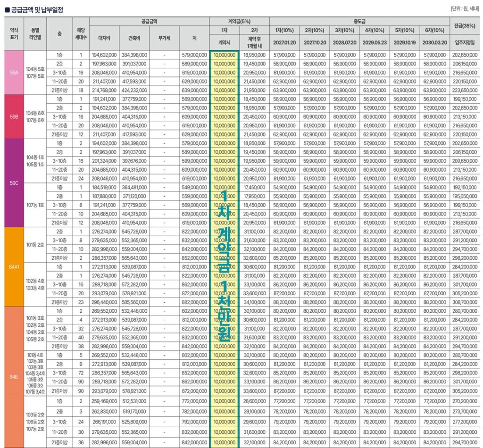Select the 103동 2호 106동 2호 107동 2호 cell
The width and height of the screenshot is (483, 448).
click(x=35, y=422)
